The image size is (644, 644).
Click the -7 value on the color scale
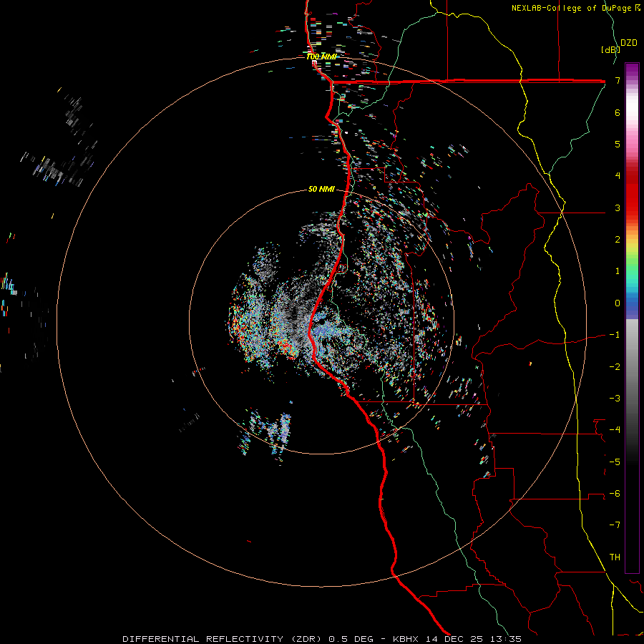615,525
